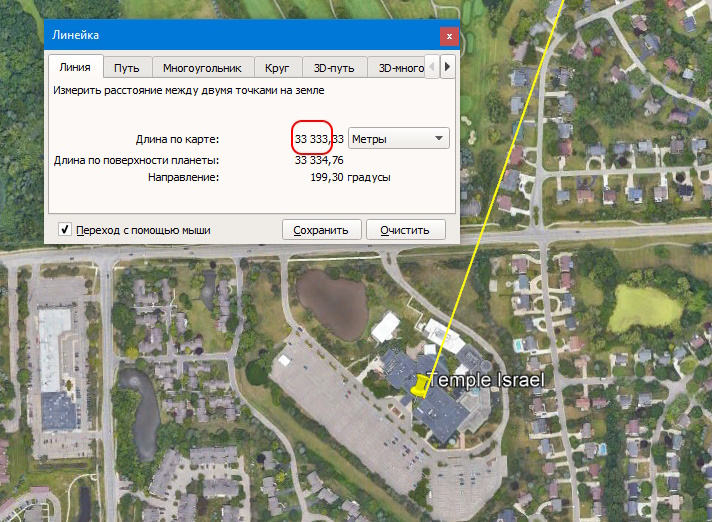
Task: Close the Линейка dialog
Action: [x=449, y=36]
